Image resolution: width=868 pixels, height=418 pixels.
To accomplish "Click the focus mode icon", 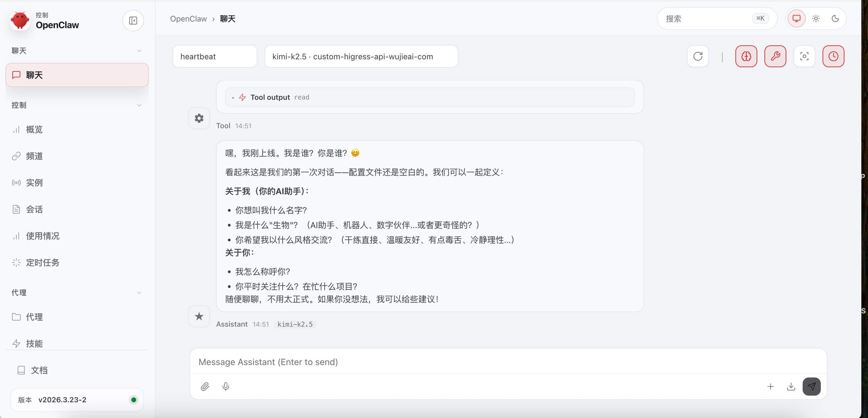I will click(804, 56).
